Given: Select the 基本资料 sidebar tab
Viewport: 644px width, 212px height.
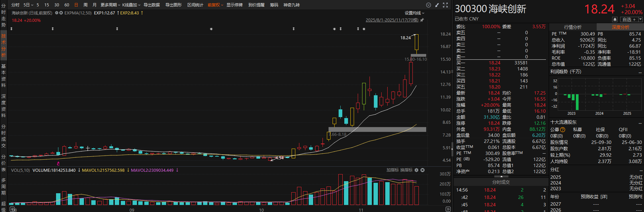Looking at the screenshot, I should (x=3, y=75).
